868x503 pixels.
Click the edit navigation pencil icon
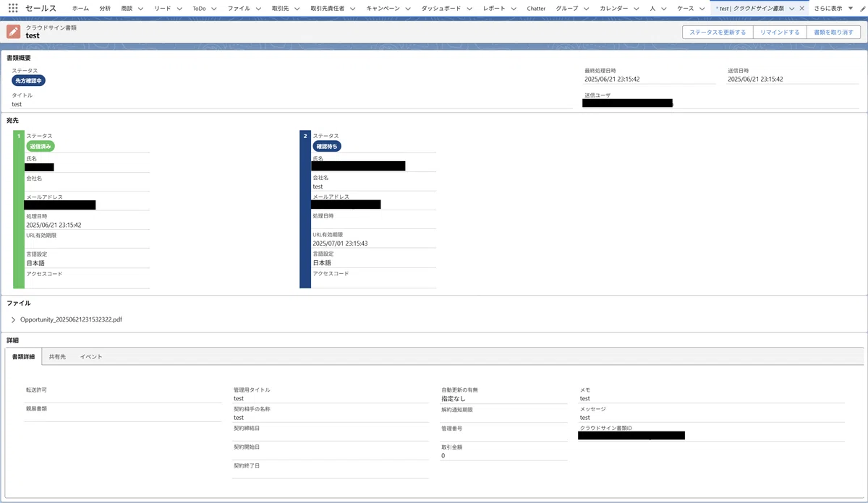(861, 8)
